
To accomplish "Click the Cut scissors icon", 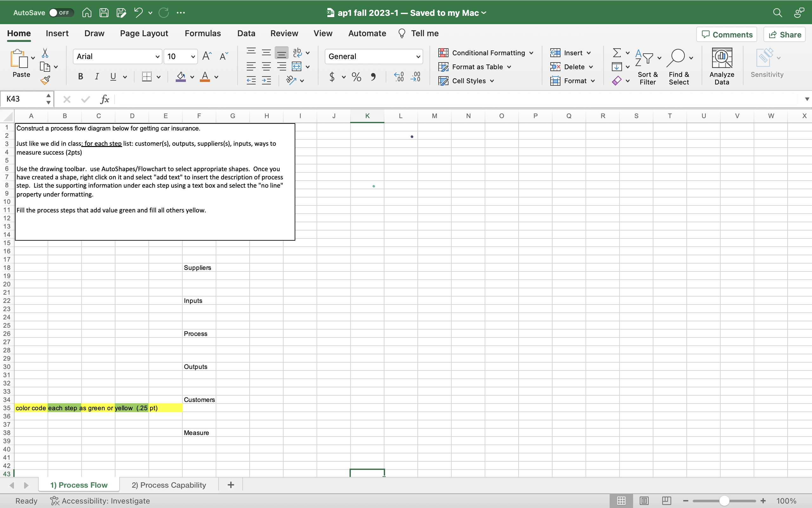I will coord(45,53).
